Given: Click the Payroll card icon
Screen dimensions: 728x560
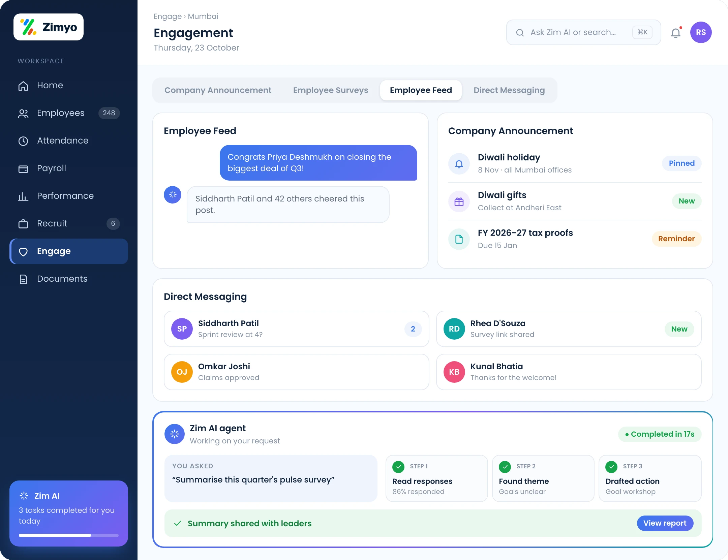Looking at the screenshot, I should click(x=23, y=169).
